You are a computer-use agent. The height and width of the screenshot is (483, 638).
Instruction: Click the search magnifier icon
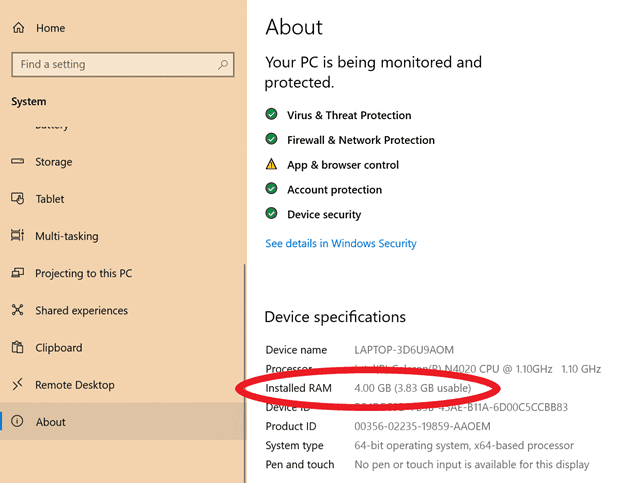point(222,64)
